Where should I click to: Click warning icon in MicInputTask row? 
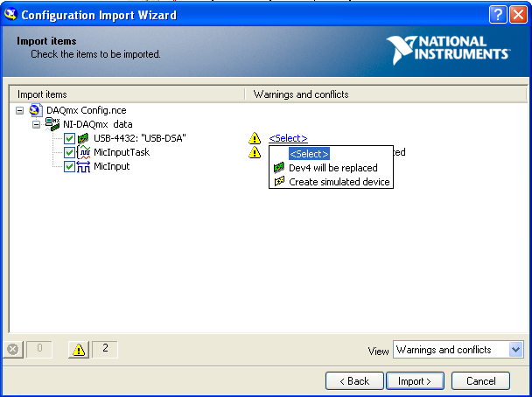[255, 152]
